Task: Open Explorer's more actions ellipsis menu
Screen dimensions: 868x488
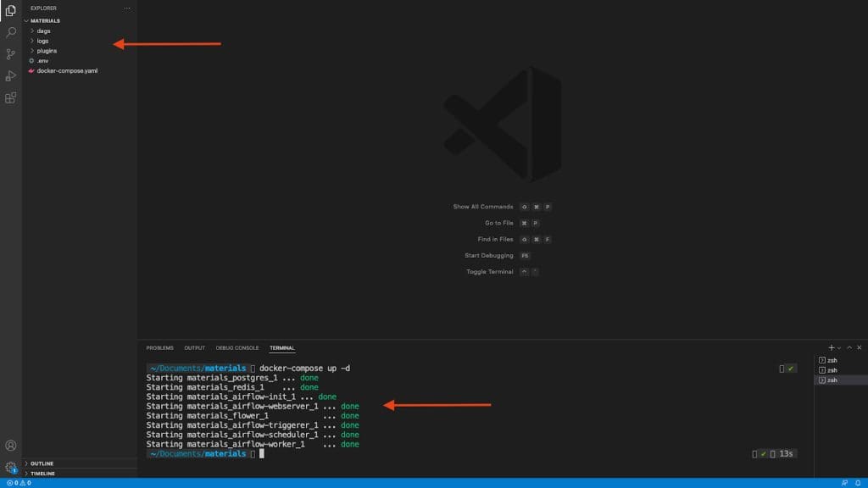Action: (x=127, y=8)
